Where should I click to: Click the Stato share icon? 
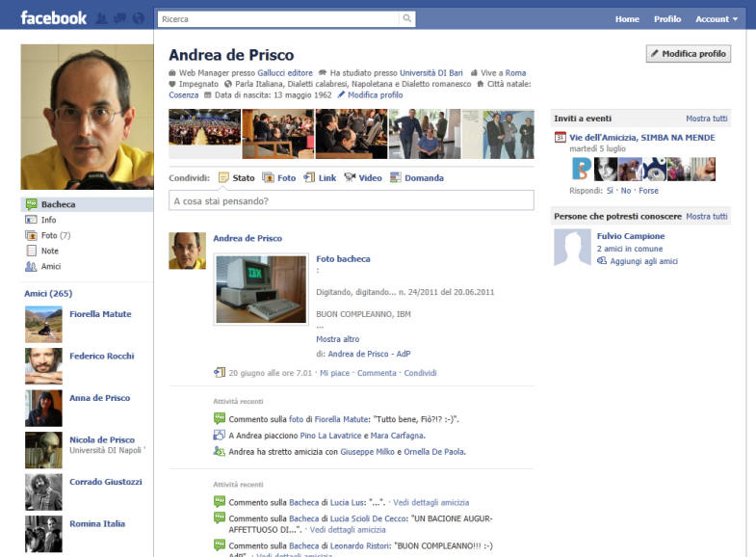click(x=223, y=177)
